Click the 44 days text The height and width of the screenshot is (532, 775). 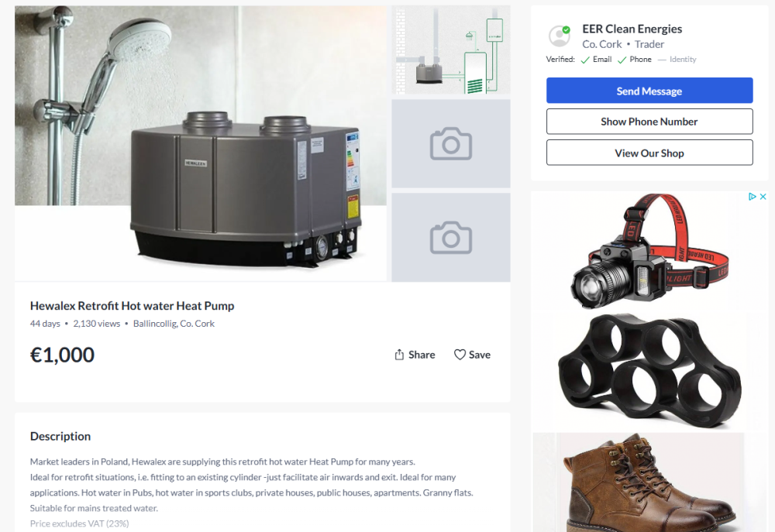[45, 324]
